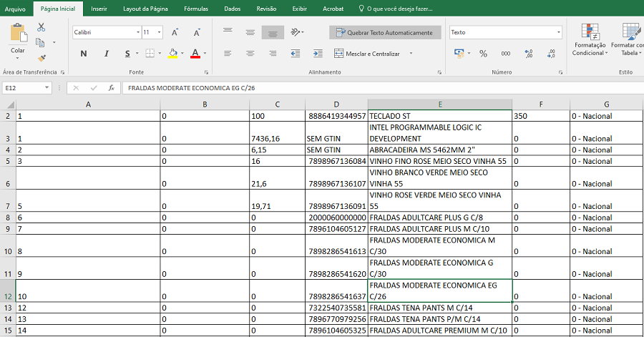Click cell containing 7436,16

click(x=277, y=132)
